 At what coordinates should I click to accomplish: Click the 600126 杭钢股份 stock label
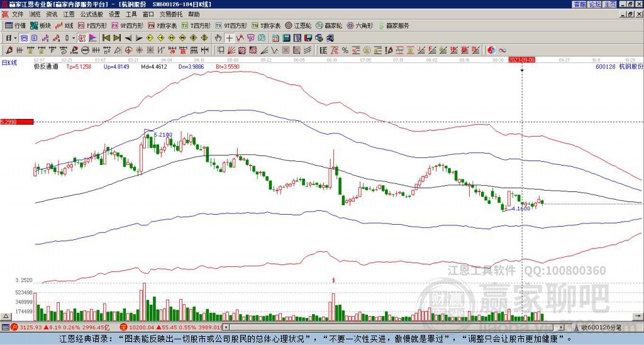pyautogui.click(x=619, y=67)
